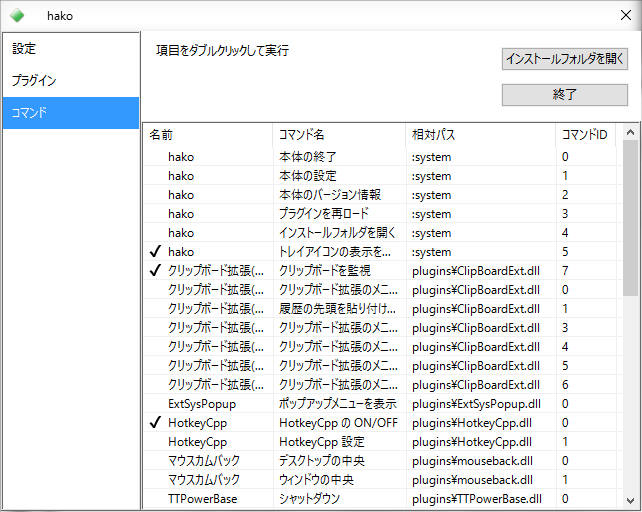The image size is (642, 512).
Task: Close the hako window
Action: [x=626, y=16]
